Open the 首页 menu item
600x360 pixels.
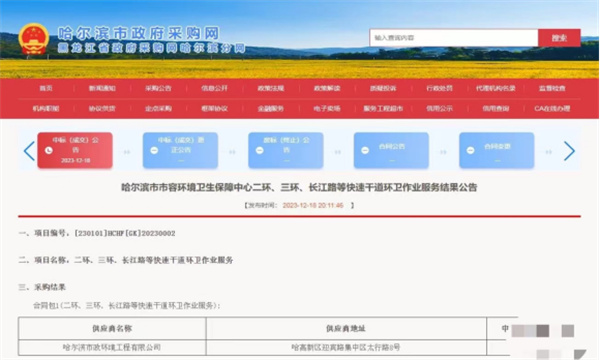point(46,88)
